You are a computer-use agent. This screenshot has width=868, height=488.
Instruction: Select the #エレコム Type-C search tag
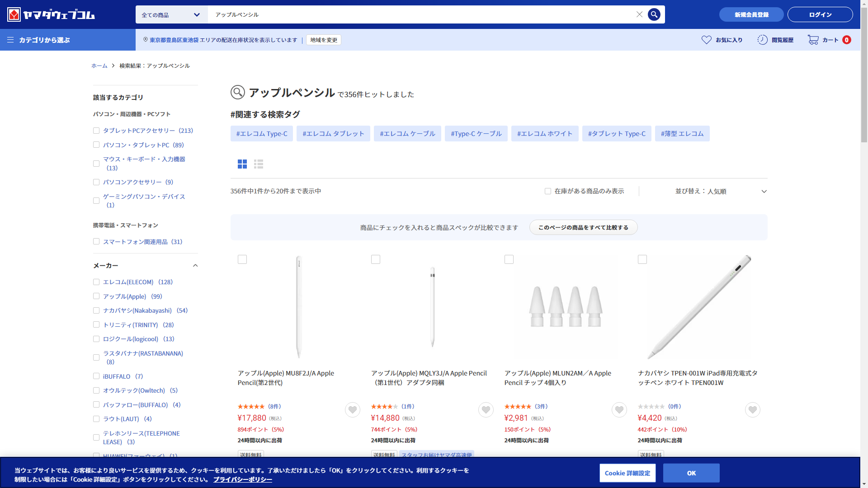click(x=262, y=134)
